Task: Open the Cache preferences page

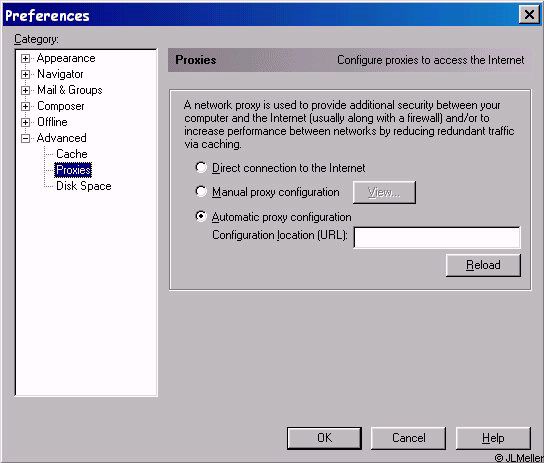Action: tap(72, 154)
